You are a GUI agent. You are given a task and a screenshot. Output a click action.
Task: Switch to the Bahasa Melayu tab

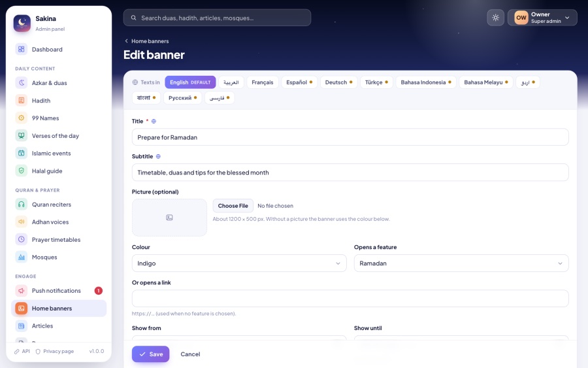485,82
